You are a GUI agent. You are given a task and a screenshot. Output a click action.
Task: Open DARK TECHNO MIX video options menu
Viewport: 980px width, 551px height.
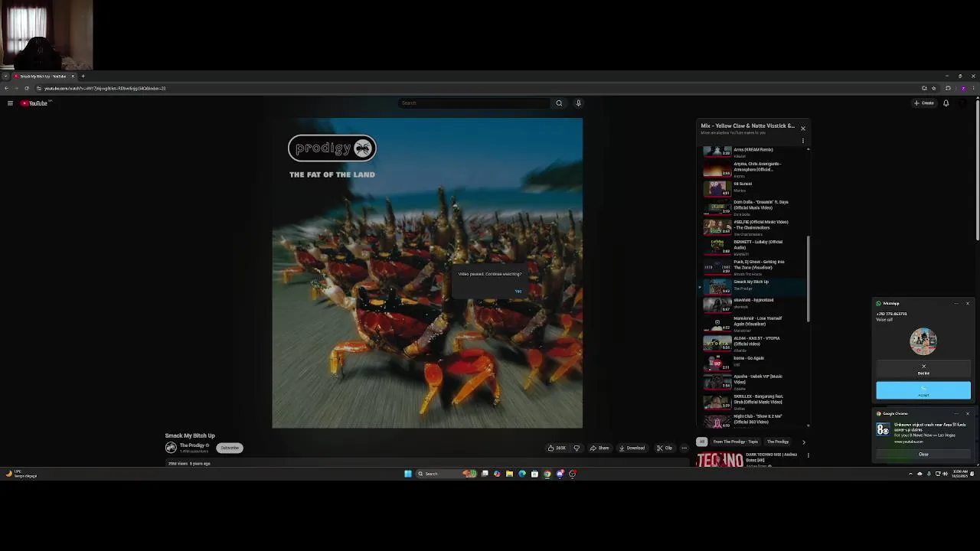tap(808, 455)
